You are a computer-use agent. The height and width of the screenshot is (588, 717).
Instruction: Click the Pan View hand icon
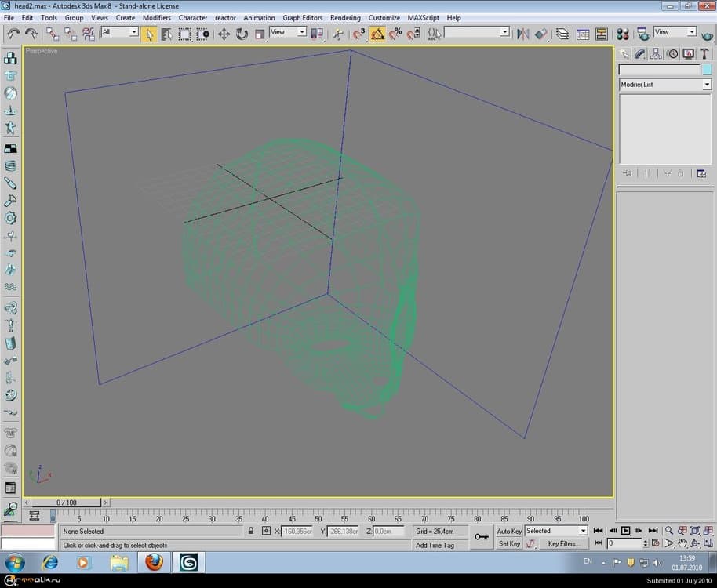point(682,543)
